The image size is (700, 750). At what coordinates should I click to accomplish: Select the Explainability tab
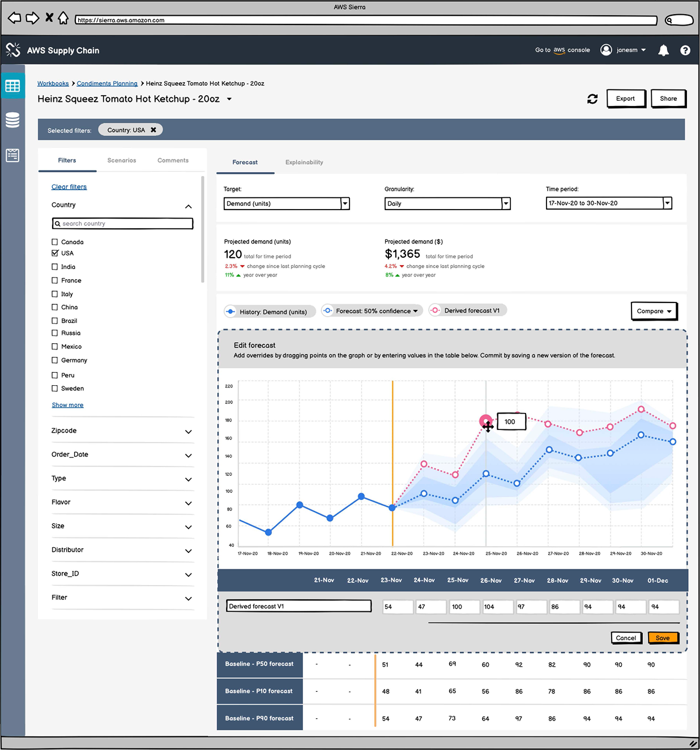[x=304, y=163]
